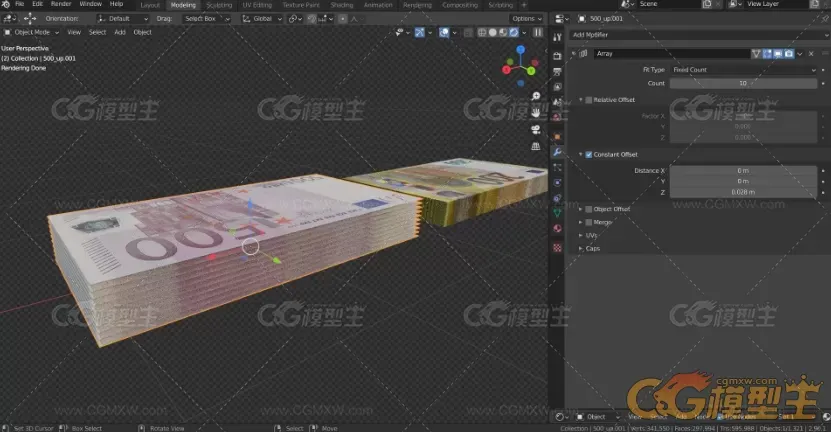
Task: Click the zoom magnifier icon in viewport
Action: click(536, 96)
